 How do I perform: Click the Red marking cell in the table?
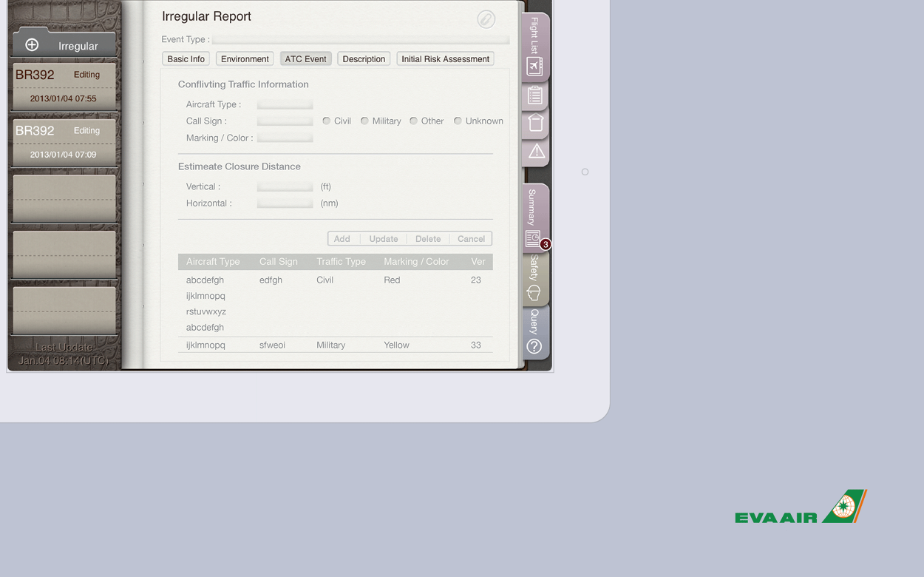pos(392,280)
